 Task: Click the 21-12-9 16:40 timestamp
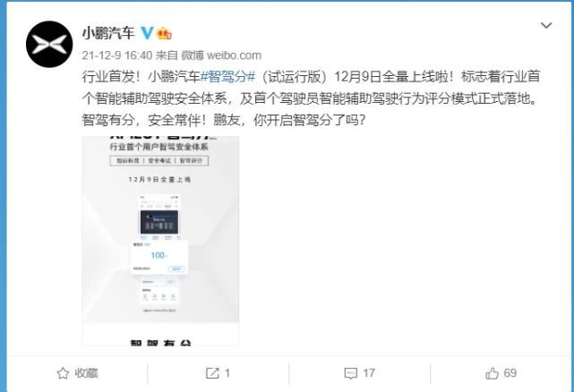(x=116, y=55)
